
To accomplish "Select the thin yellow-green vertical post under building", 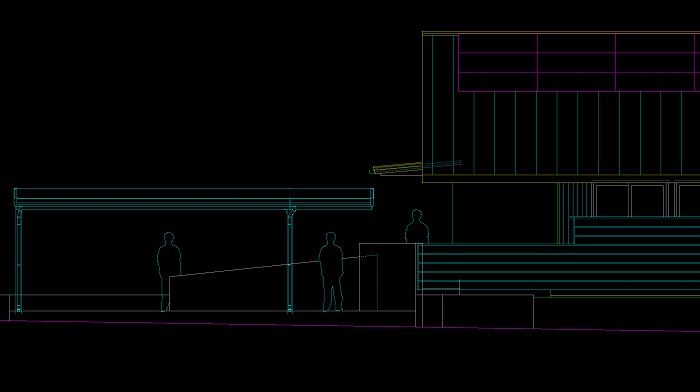I will coord(452,213).
